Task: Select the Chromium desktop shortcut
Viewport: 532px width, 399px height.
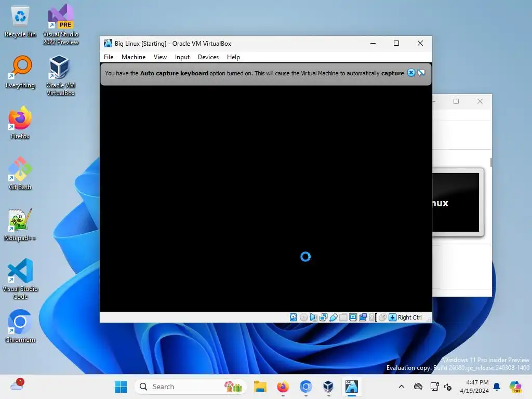Action: tap(20, 326)
